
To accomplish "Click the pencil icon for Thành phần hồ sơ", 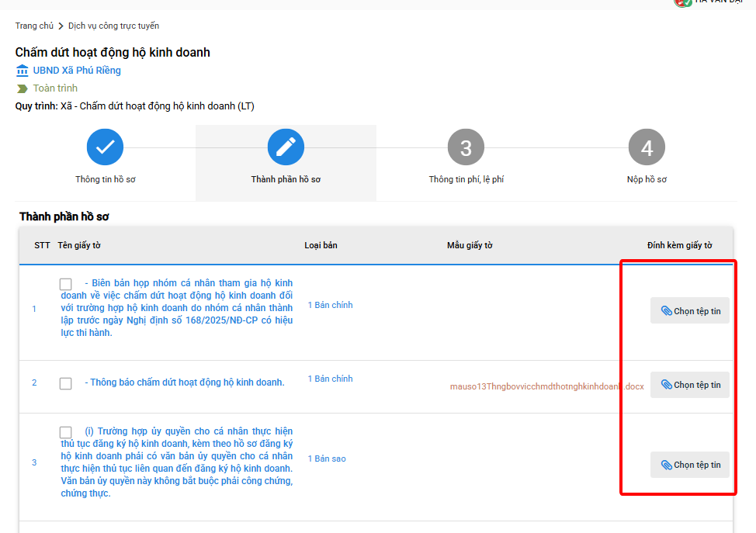I will click(x=286, y=147).
